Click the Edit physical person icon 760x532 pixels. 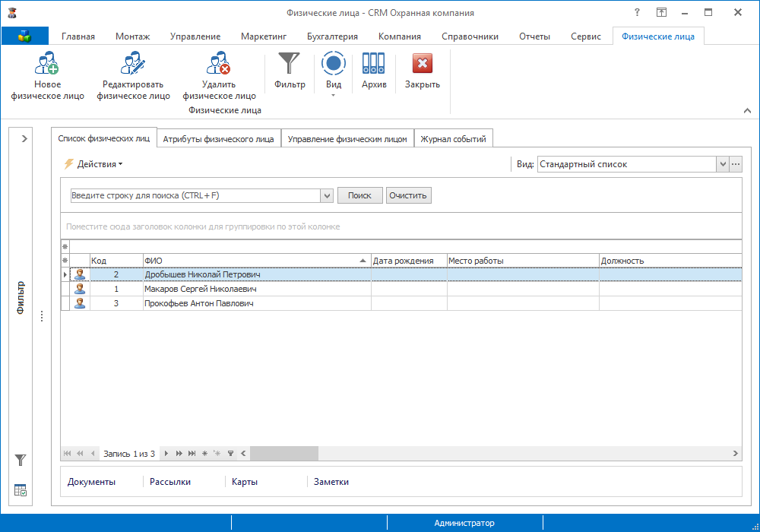coord(133,63)
